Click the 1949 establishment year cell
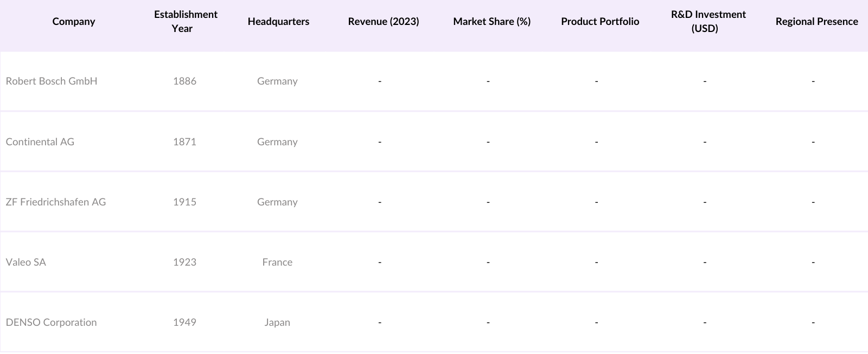This screenshot has height=354, width=868. pyautogui.click(x=184, y=323)
